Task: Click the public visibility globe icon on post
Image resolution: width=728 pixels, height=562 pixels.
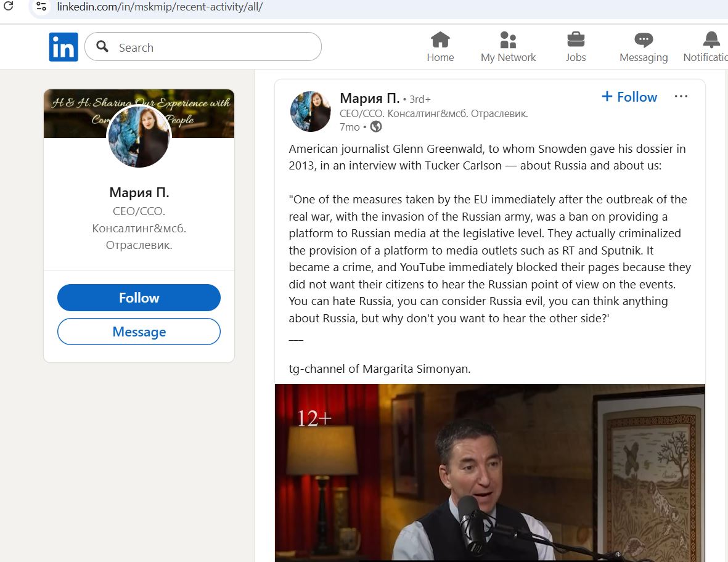Action: [x=375, y=127]
